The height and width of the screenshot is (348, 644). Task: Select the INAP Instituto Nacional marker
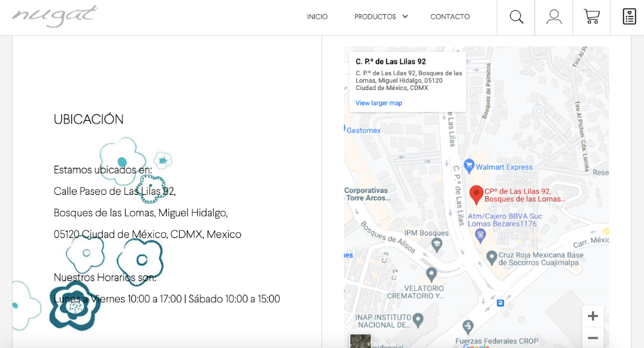click(x=418, y=318)
